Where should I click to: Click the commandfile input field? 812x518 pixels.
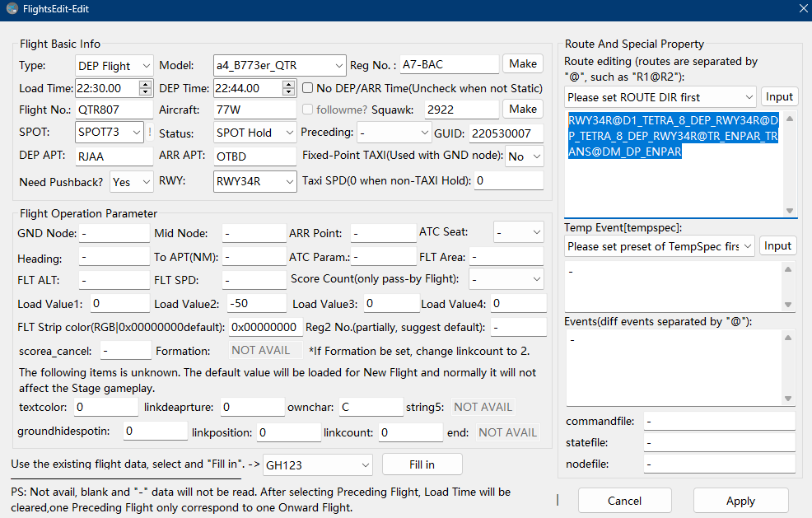click(719, 421)
